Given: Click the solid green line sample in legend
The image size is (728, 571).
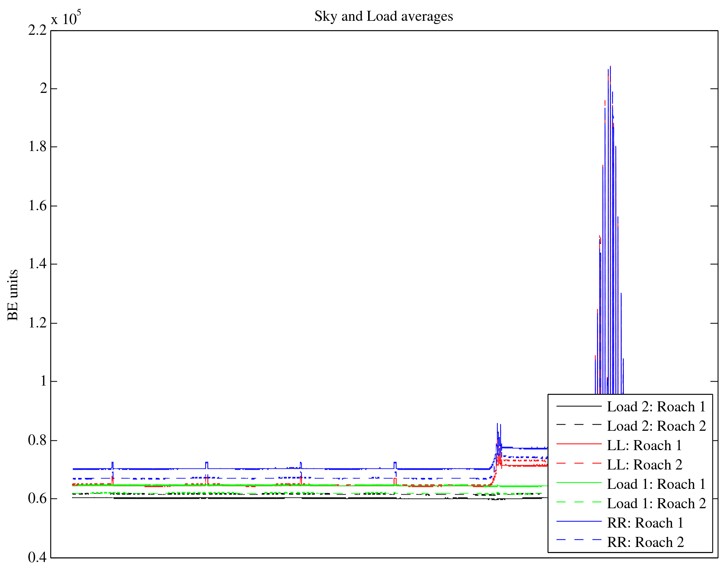Looking at the screenshot, I should coord(579,483).
